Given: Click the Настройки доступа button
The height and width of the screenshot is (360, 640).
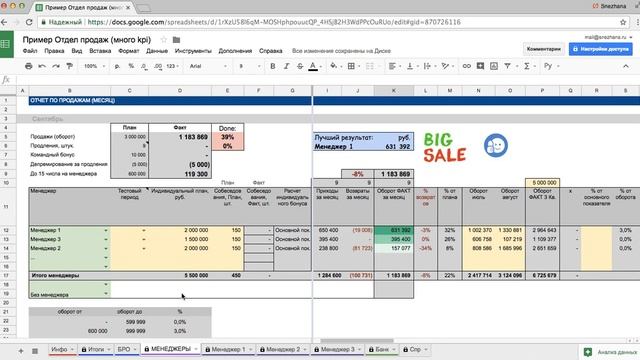Looking at the screenshot, I should (601, 49).
